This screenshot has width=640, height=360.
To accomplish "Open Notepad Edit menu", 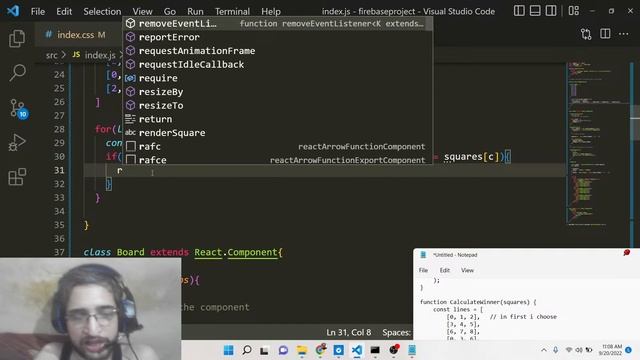I will coord(444,270).
